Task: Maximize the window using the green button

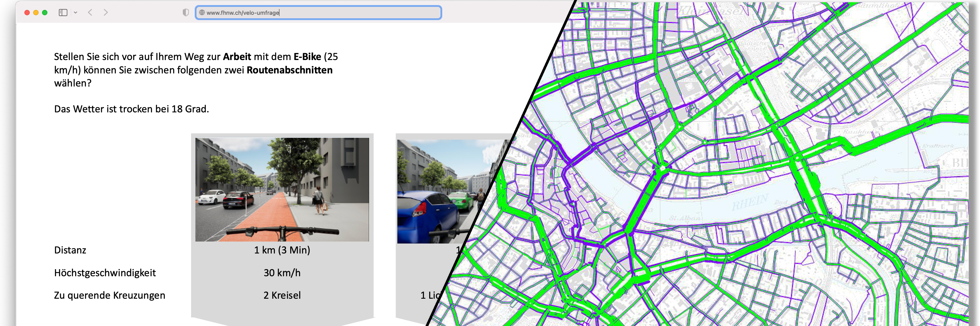Action: tap(44, 13)
